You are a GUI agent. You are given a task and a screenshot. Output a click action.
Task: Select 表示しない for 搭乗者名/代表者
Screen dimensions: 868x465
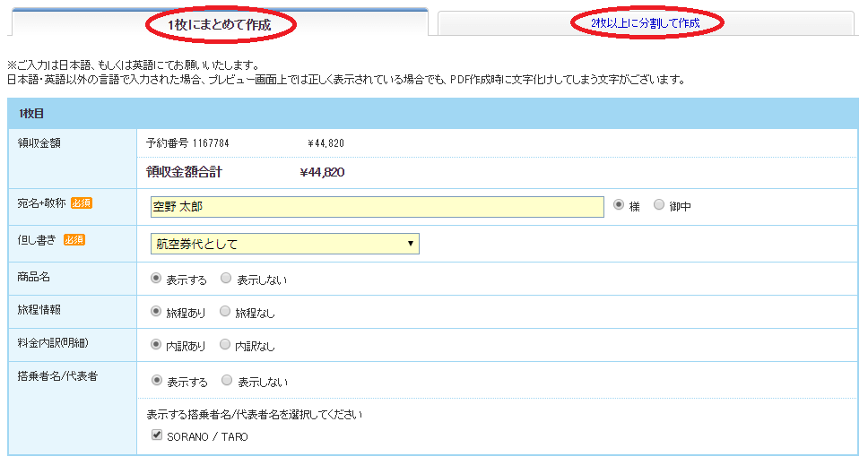[x=226, y=381]
